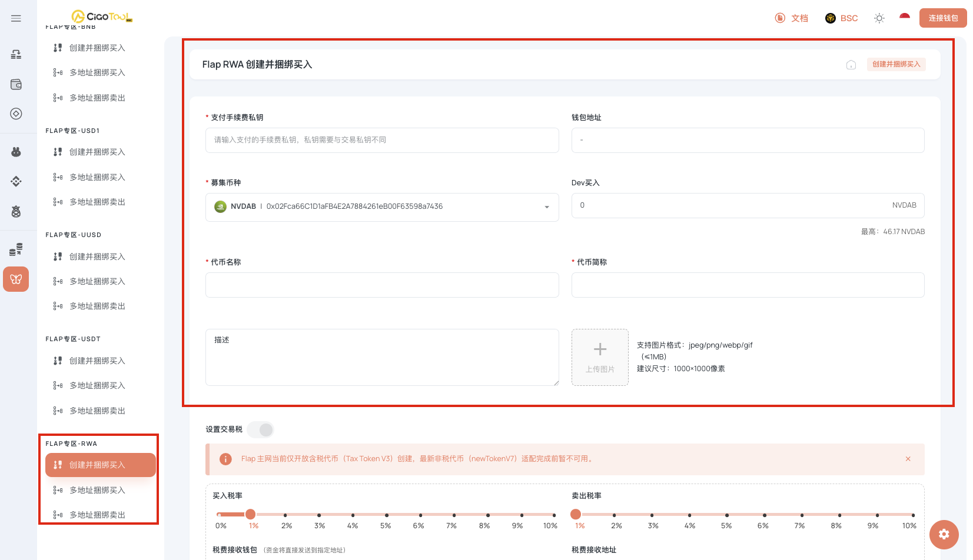Screen dimensions: 973x560
Task: Open the batch transfer tools icon in sidebar rail
Action: (16, 54)
